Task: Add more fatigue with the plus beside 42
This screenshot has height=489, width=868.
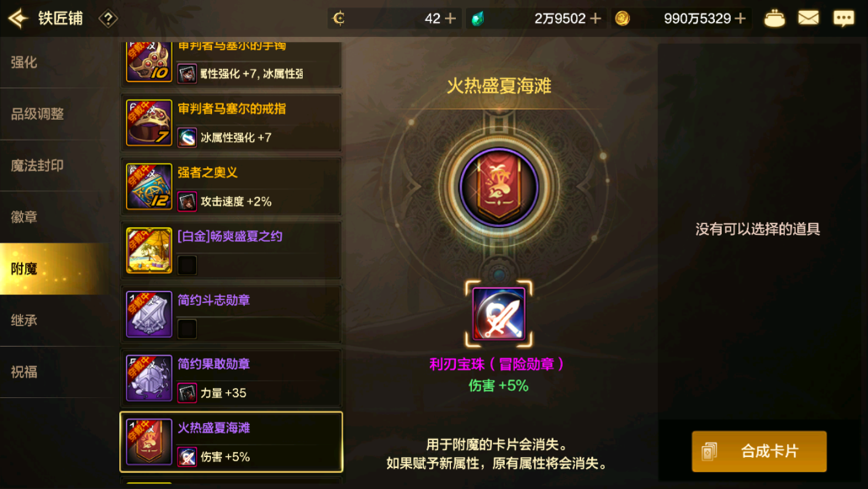Action: (451, 19)
